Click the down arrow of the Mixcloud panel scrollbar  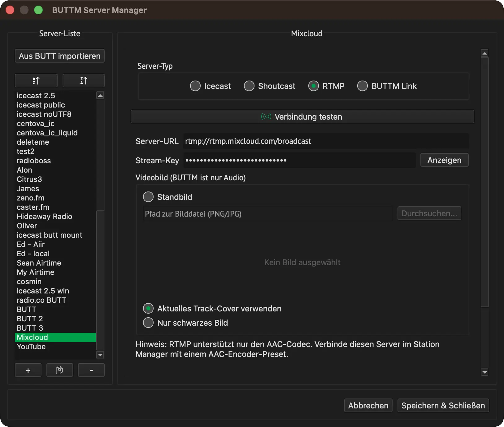tap(485, 372)
